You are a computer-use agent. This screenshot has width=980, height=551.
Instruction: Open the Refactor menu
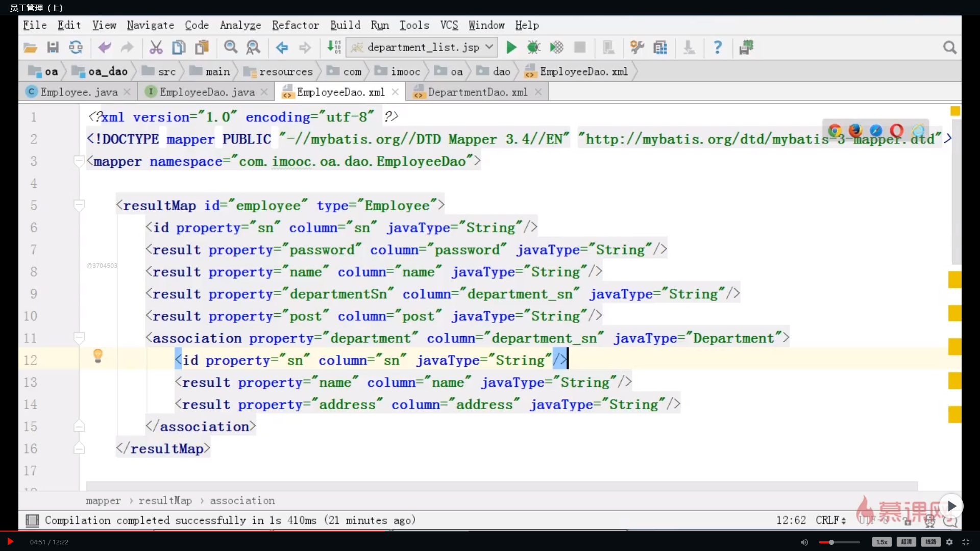(296, 25)
